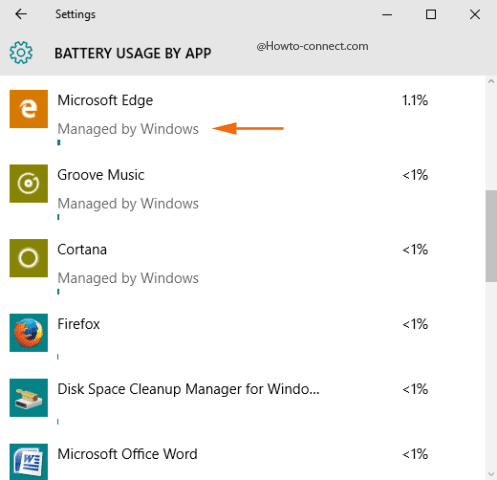497x480 pixels.
Task: Click Managed by Windows under Groove Music
Action: tap(128, 204)
